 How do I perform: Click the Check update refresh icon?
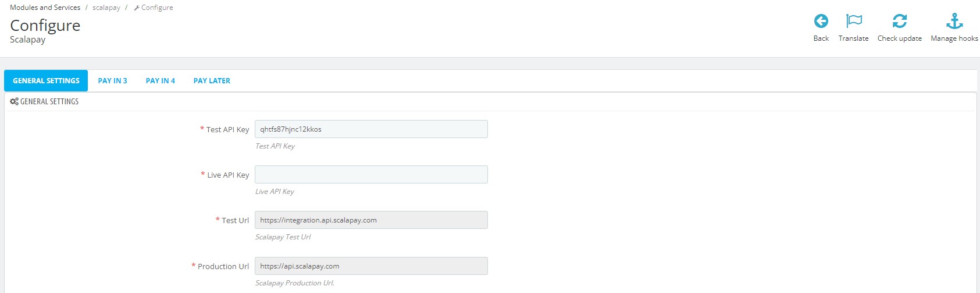tap(899, 22)
